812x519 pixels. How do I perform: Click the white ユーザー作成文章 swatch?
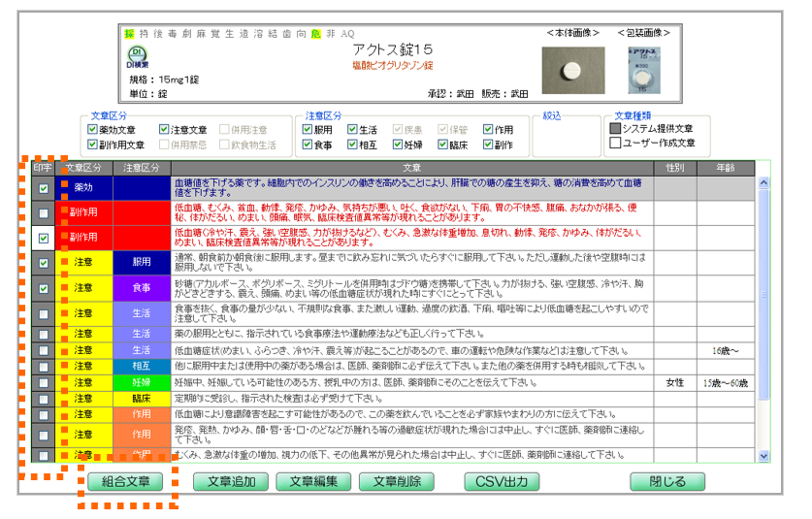tap(615, 143)
